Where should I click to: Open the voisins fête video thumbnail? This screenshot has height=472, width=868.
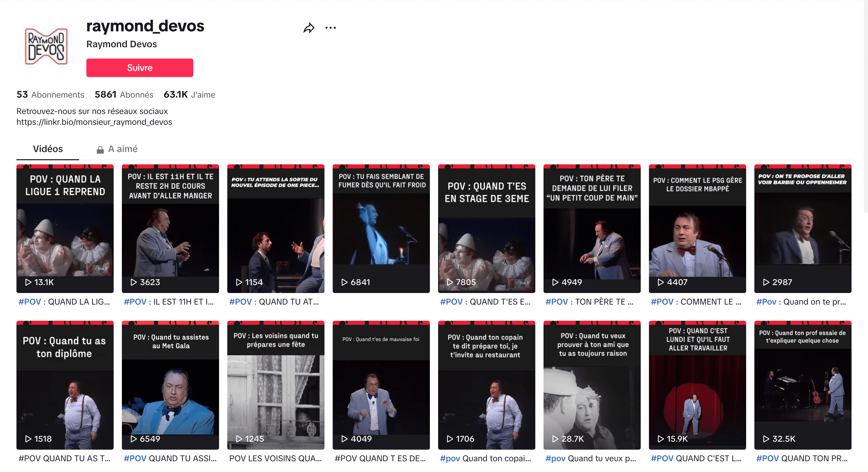tap(276, 385)
